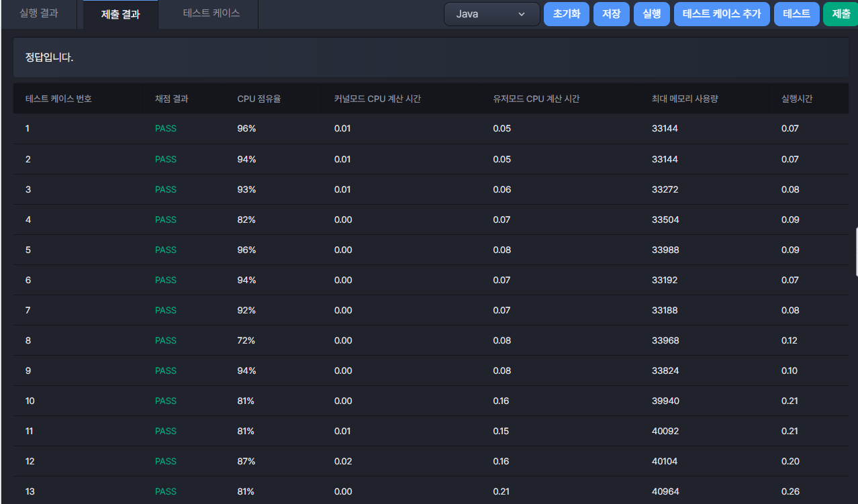Screen dimensions: 858x504
Task: Run code with the 실행 button
Action: [652, 14]
